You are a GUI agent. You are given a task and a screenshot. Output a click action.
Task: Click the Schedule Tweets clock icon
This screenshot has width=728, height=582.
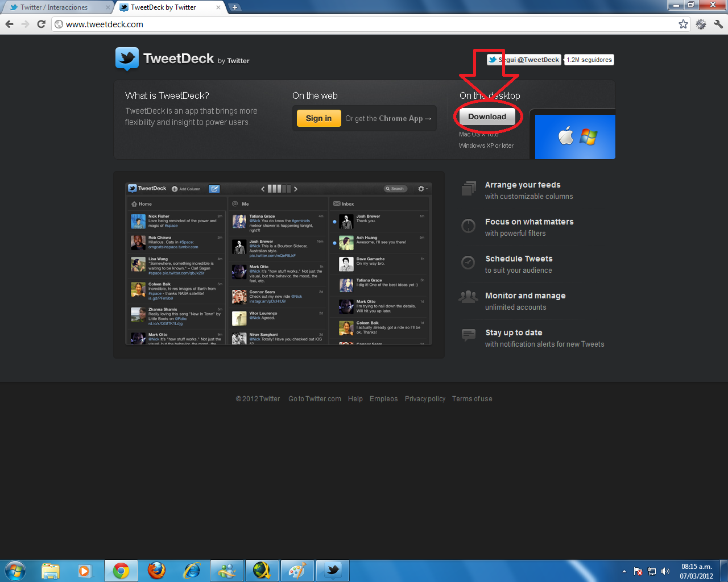coord(468,263)
